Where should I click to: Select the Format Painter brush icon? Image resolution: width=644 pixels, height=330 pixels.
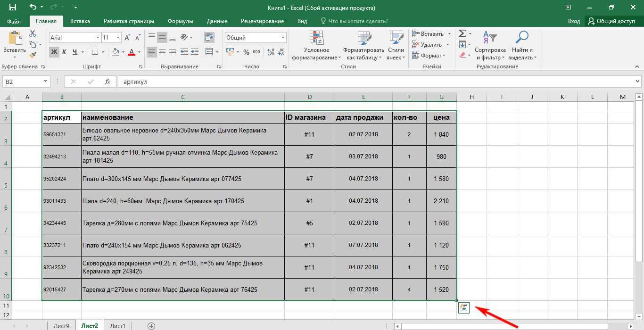pos(33,55)
